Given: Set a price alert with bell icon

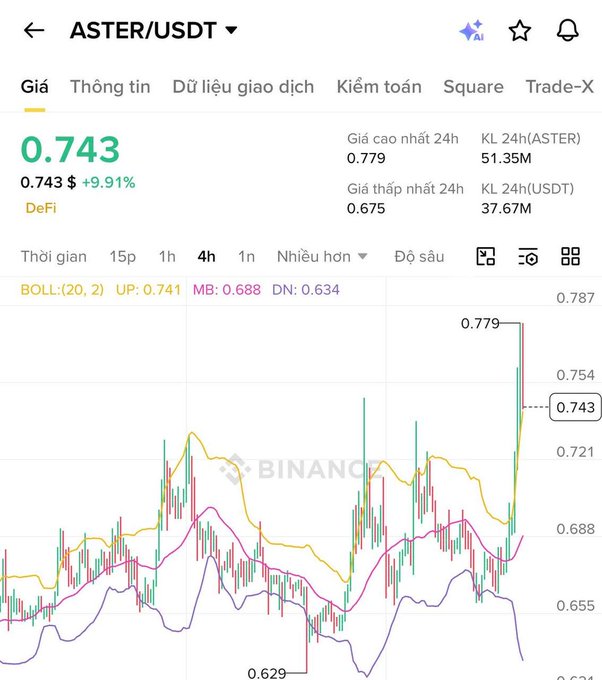Looking at the screenshot, I should (568, 30).
